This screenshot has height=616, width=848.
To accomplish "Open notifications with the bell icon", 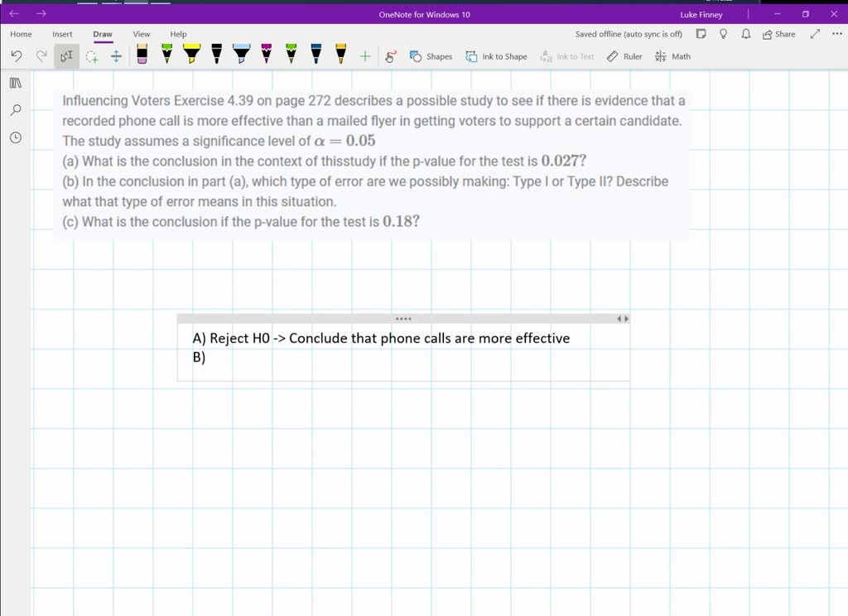I will tap(745, 34).
